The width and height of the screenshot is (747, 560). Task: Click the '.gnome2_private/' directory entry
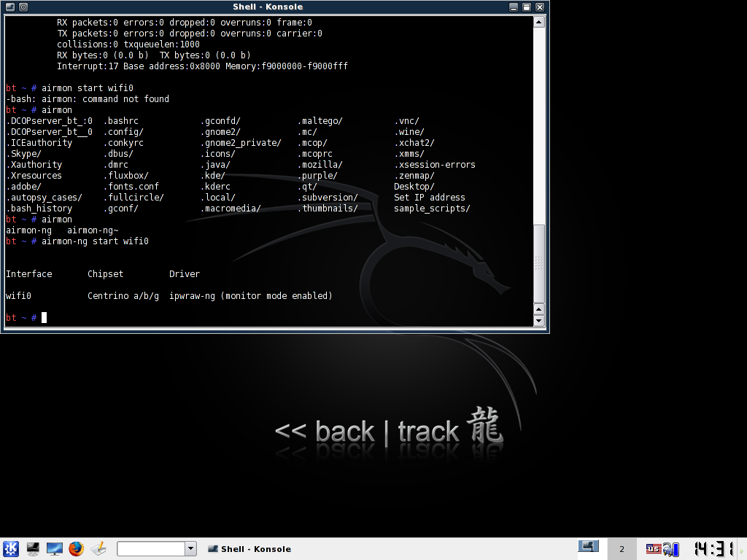pos(241,142)
